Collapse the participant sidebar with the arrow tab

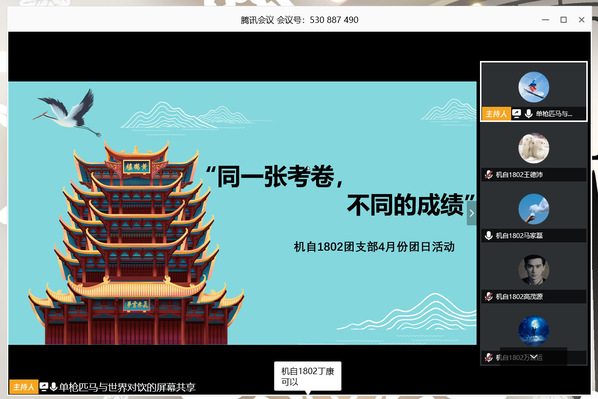(x=472, y=213)
